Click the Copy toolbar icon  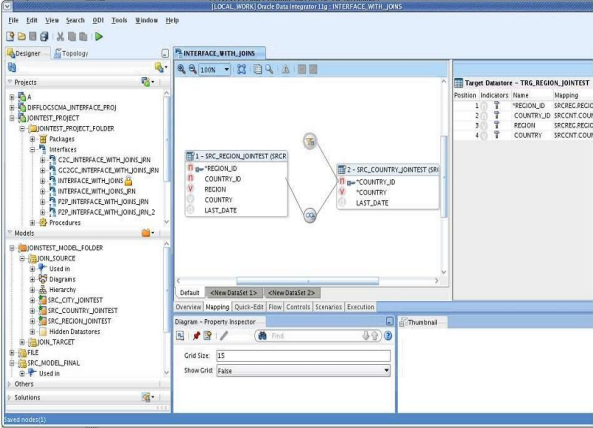pyautogui.click(x=71, y=37)
